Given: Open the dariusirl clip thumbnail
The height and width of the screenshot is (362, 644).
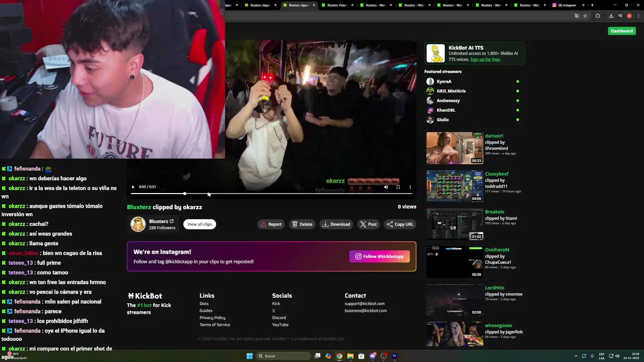Looking at the screenshot, I should (454, 148).
